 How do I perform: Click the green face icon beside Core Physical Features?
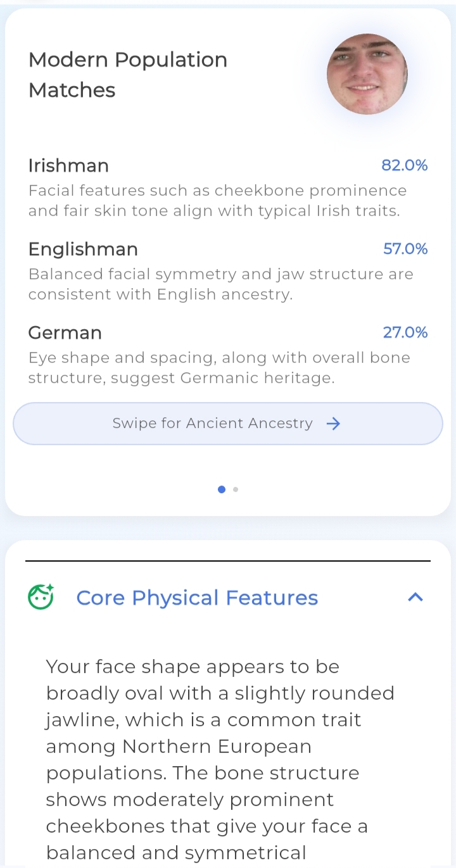(x=41, y=597)
